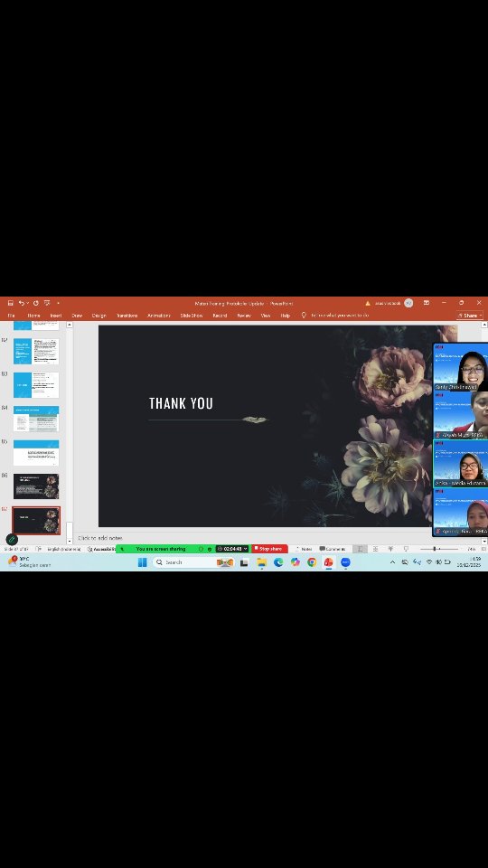Switch to Normal view icon

pyautogui.click(x=361, y=549)
